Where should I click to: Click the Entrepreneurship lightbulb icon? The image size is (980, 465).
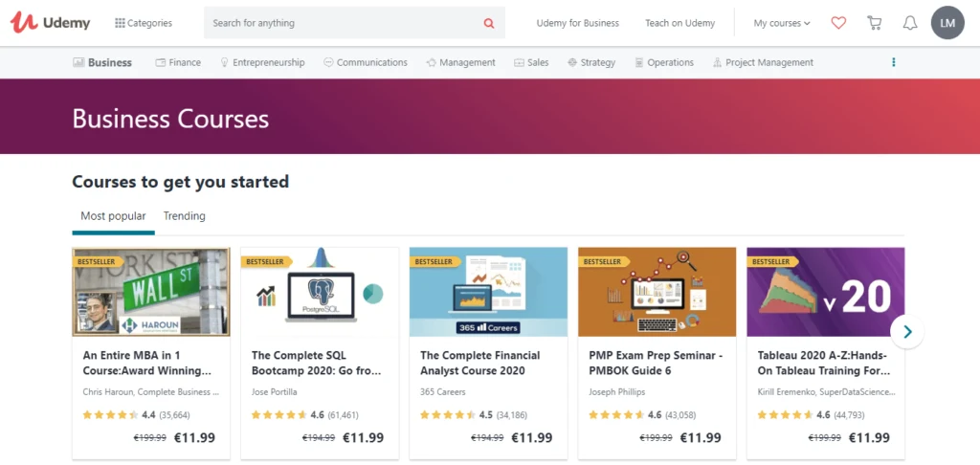pos(224,62)
